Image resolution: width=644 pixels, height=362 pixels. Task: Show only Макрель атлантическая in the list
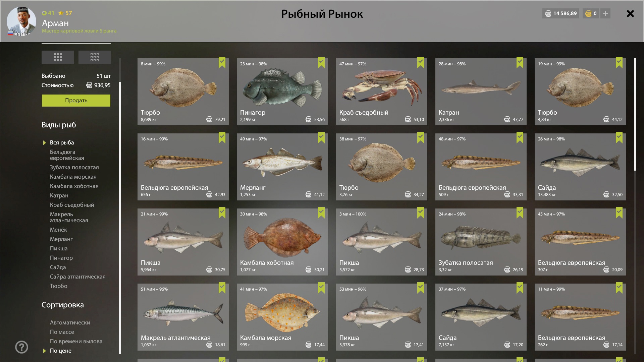(x=69, y=217)
